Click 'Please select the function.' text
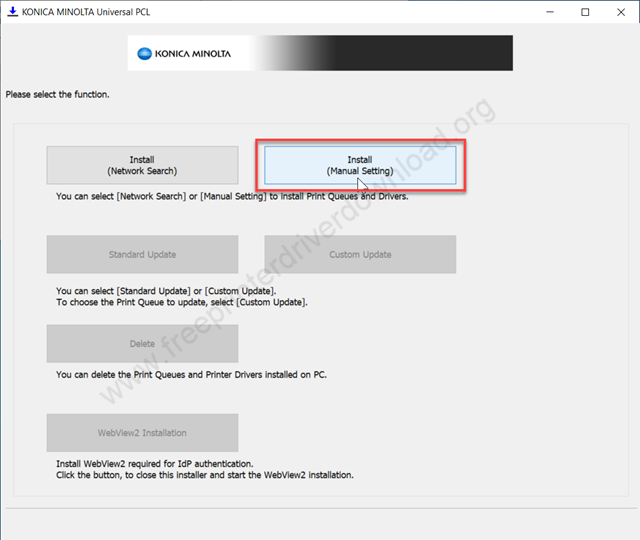This screenshot has width=640, height=540. click(x=58, y=95)
